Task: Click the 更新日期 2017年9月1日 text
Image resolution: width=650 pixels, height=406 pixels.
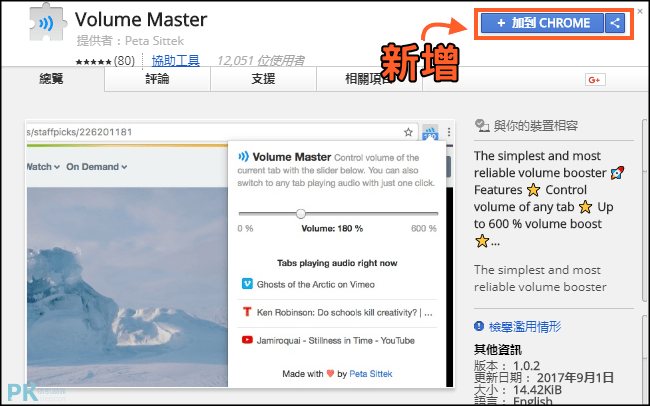Action: (544, 378)
